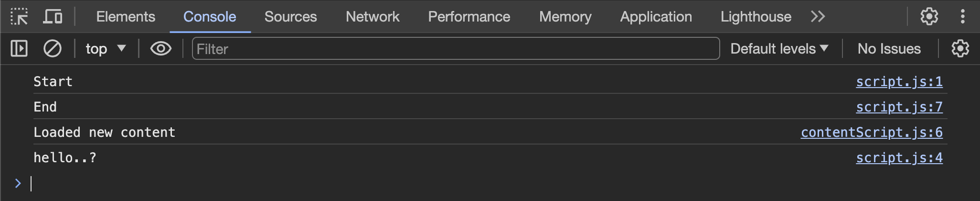Switch to the Network tab
This screenshot has width=980, height=201.
point(373,17)
